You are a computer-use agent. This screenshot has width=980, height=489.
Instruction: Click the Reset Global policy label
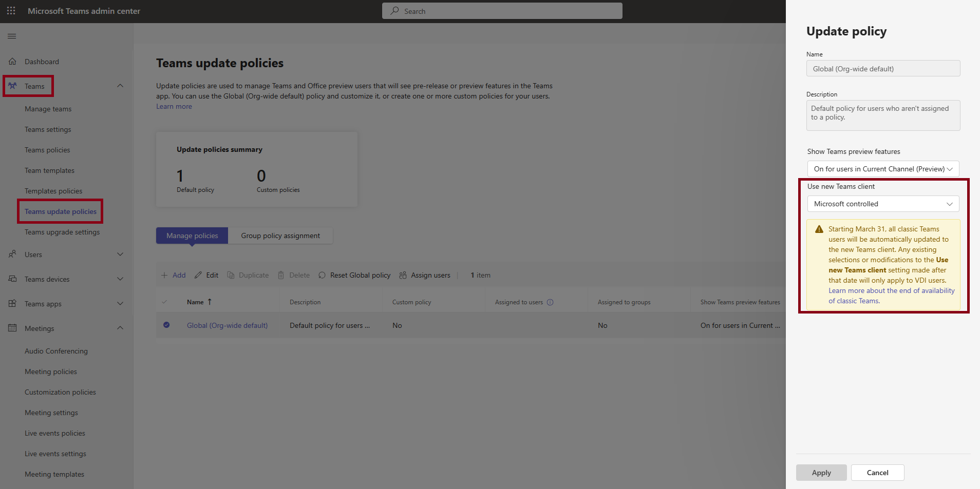pyautogui.click(x=360, y=275)
